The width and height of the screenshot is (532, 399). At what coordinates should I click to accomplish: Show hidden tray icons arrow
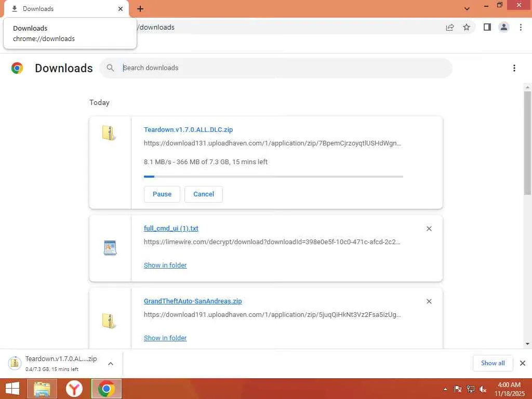pos(445,389)
